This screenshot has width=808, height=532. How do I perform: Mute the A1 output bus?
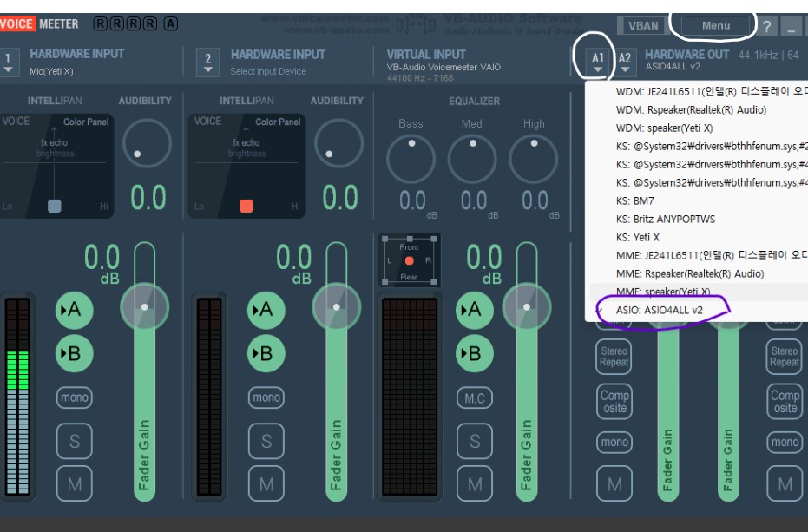[x=614, y=484]
